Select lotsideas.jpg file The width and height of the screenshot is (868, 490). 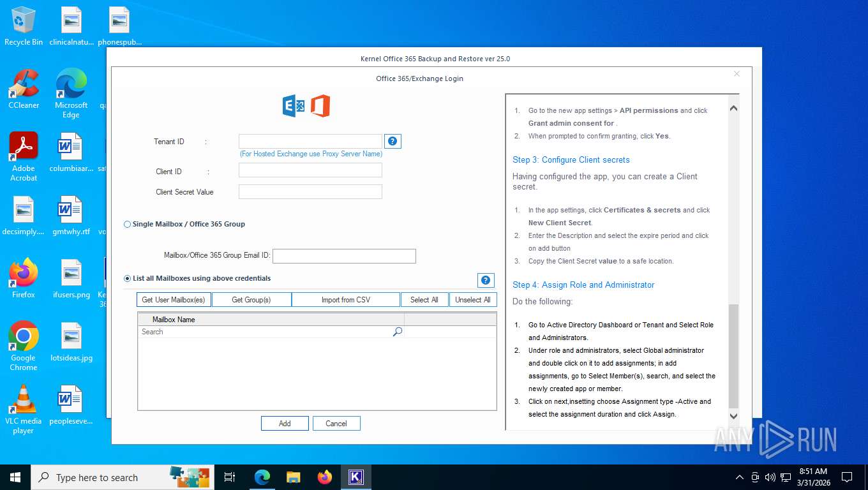(x=71, y=342)
